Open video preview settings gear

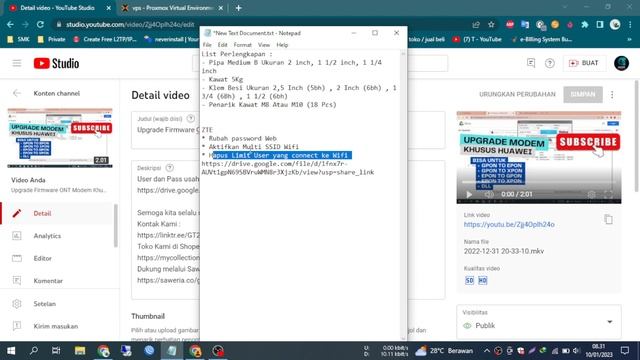tap(591, 194)
